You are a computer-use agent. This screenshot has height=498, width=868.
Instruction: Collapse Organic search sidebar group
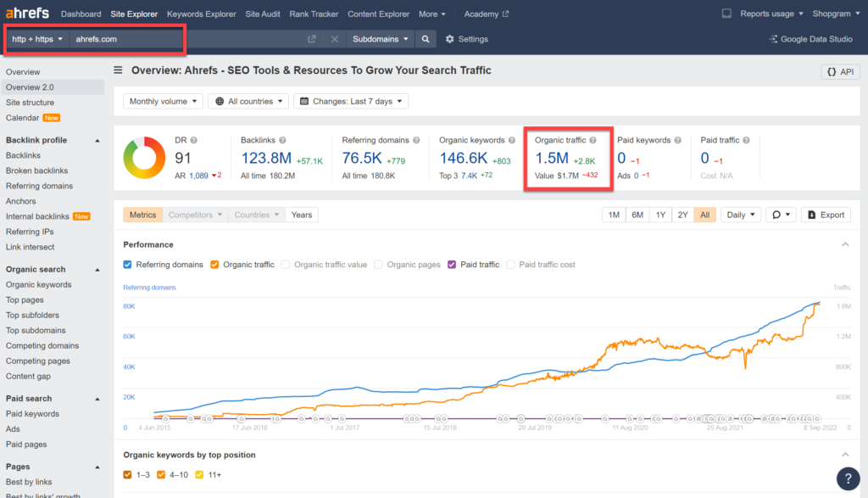point(97,270)
